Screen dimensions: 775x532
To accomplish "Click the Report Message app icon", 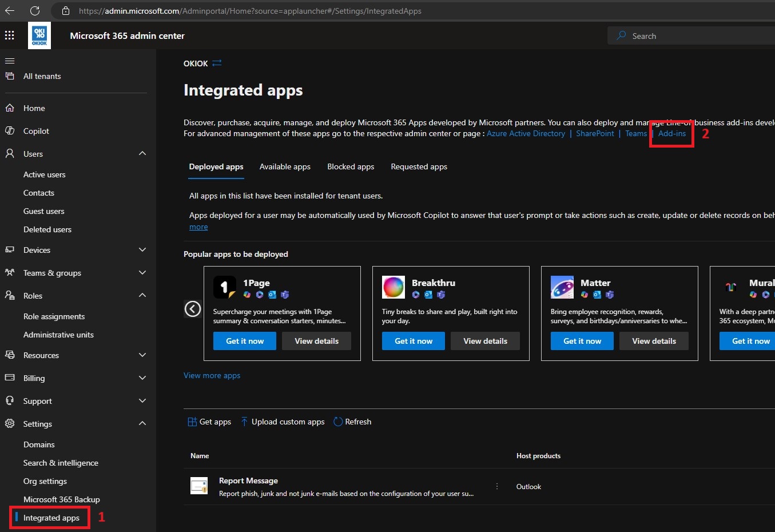I will (199, 486).
